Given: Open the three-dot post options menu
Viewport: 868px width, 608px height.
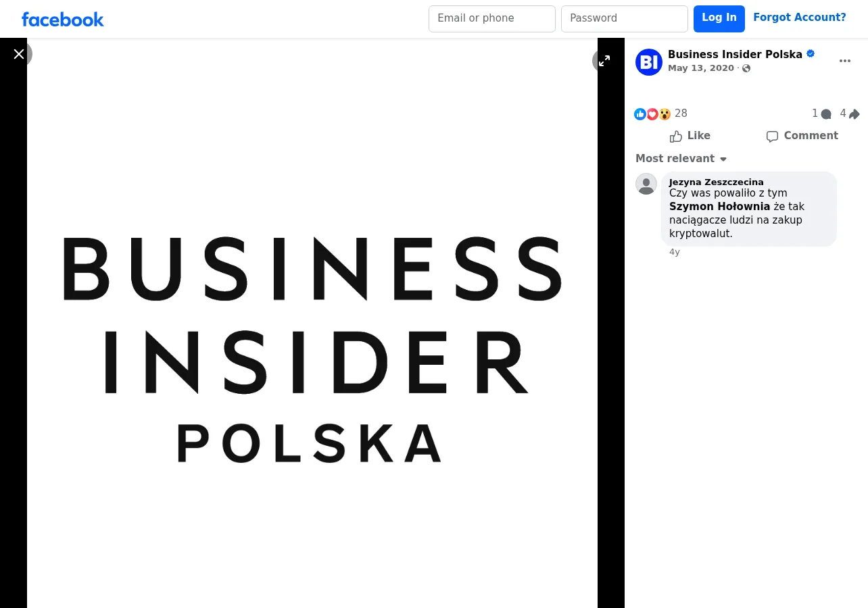Looking at the screenshot, I should coord(845,61).
